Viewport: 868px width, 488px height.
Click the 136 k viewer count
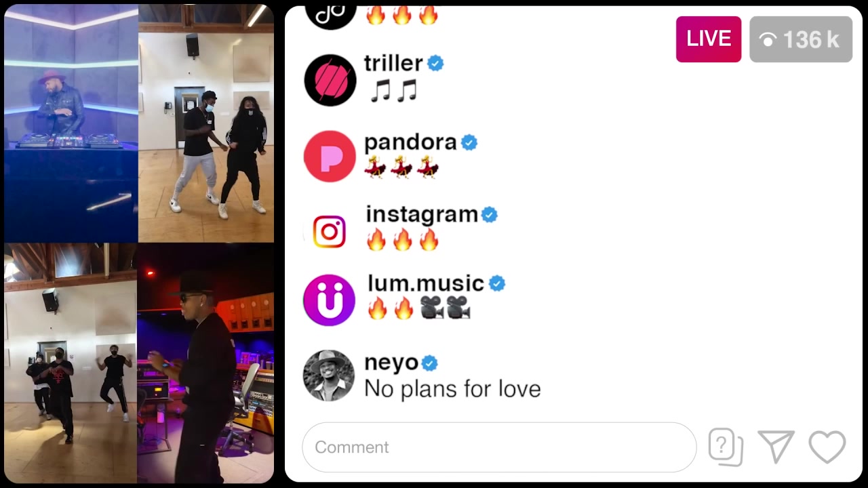coord(801,39)
